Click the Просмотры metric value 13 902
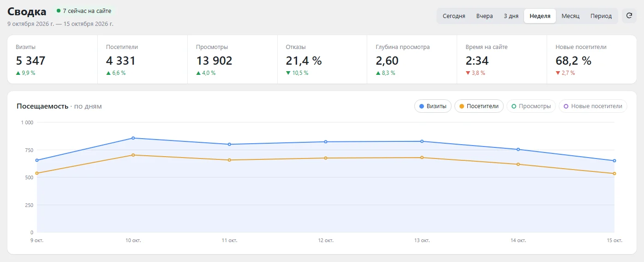This screenshot has height=262, width=644. click(214, 61)
